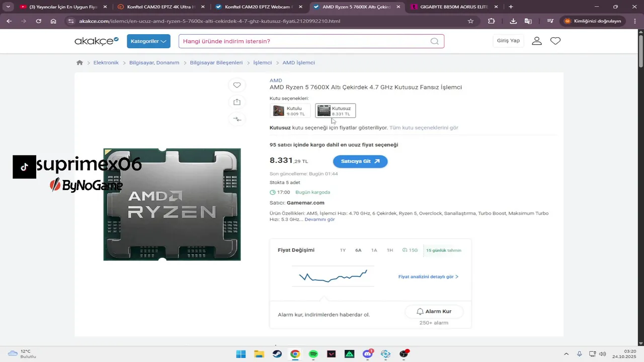The height and width of the screenshot is (362, 644).
Task: Click the compare arrows icon beside product image
Action: click(x=237, y=119)
